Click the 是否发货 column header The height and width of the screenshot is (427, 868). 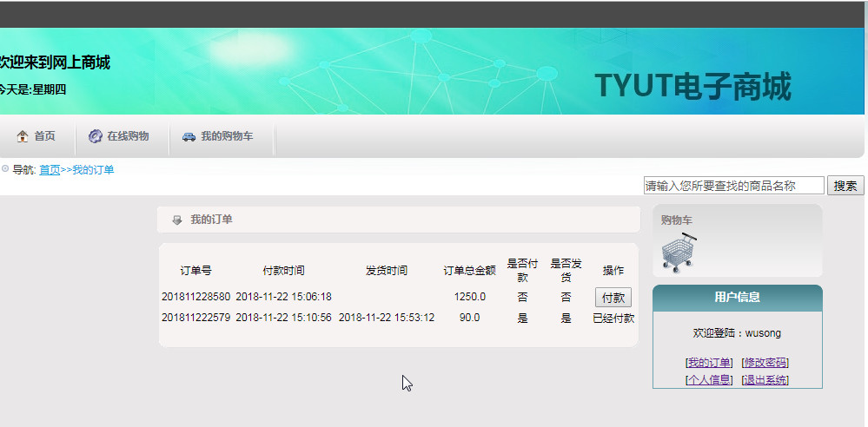click(x=566, y=271)
